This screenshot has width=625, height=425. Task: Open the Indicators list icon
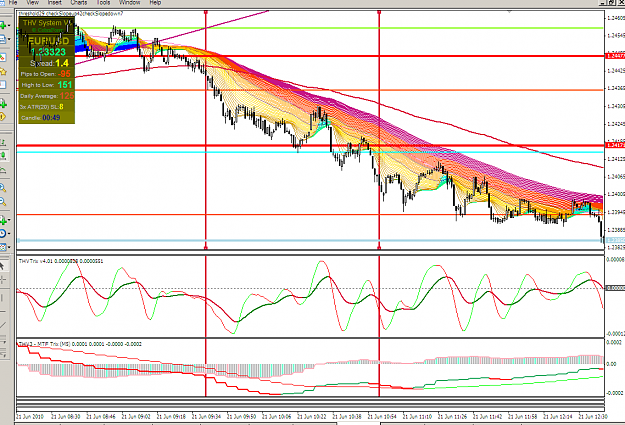click(x=3, y=220)
